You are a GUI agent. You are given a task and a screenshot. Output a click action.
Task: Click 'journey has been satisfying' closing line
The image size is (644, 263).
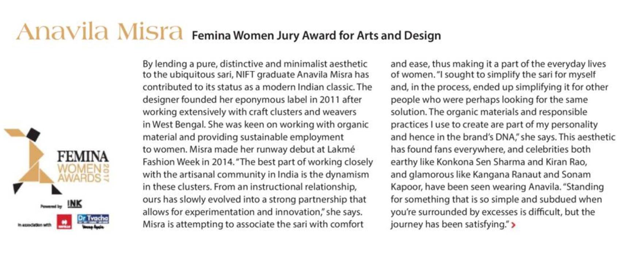pos(449,224)
